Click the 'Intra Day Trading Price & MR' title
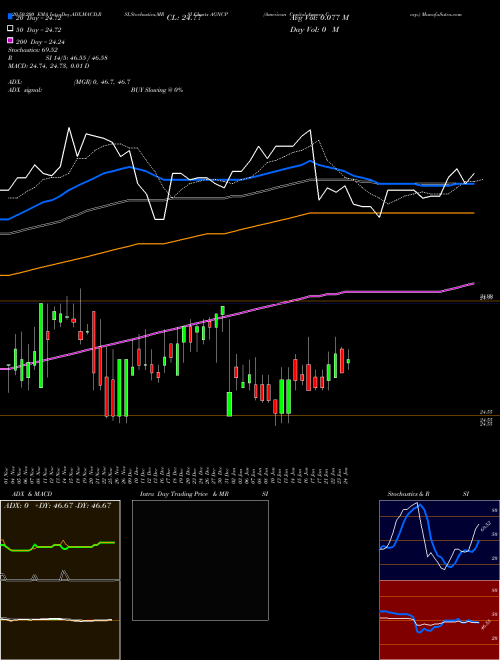Screen dimensions: 500x660 [184, 494]
